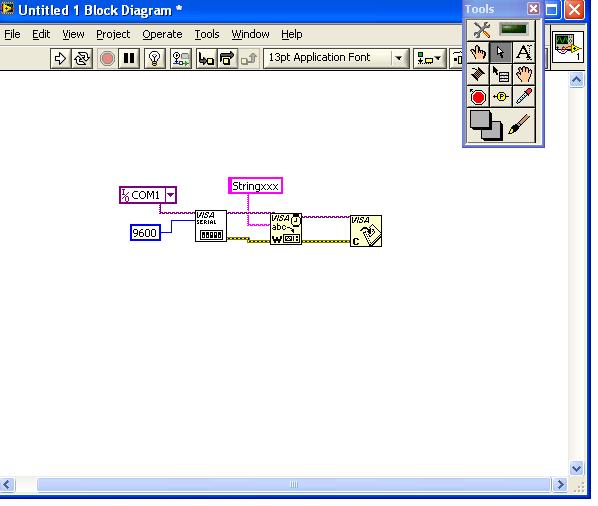Select the Get Color eyedropper tool

524,96
